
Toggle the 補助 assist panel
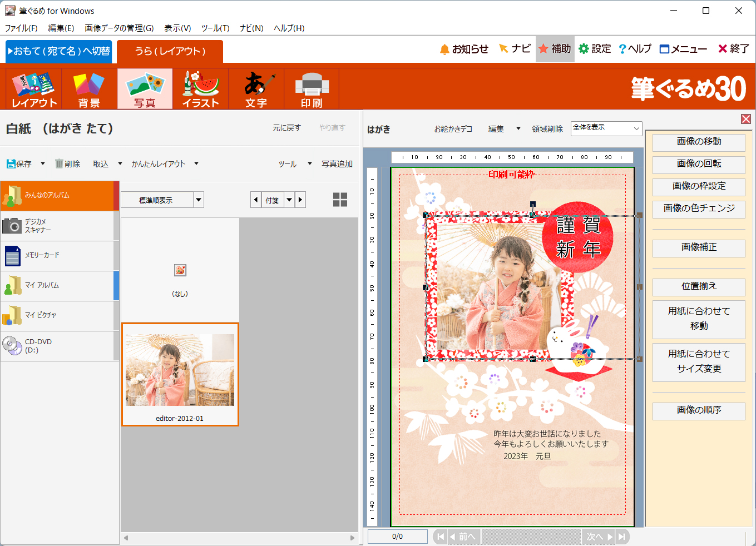click(x=555, y=49)
